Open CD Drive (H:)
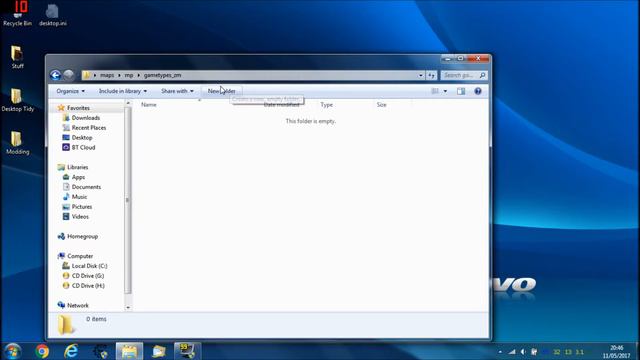Viewport: 640px width, 360px height. pyautogui.click(x=88, y=286)
